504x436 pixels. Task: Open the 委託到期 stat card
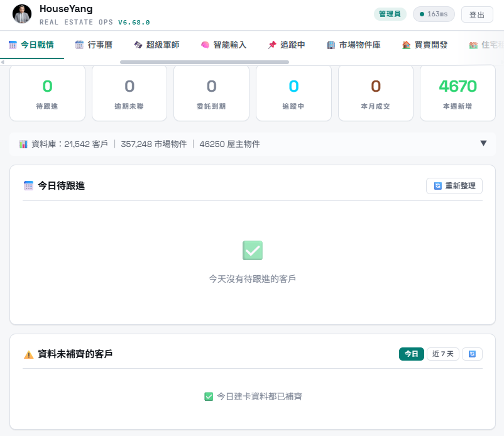[211, 93]
